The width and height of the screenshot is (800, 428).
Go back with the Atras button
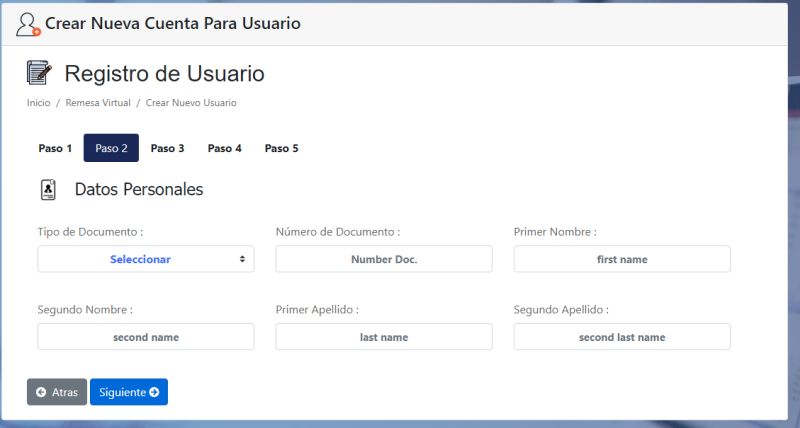(57, 392)
